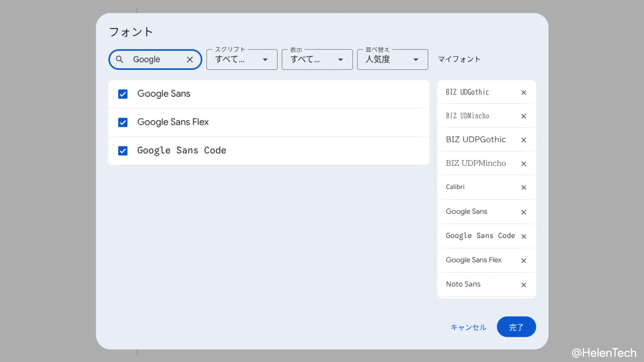Click inside the font search field
This screenshot has height=362, width=644.
point(157,60)
